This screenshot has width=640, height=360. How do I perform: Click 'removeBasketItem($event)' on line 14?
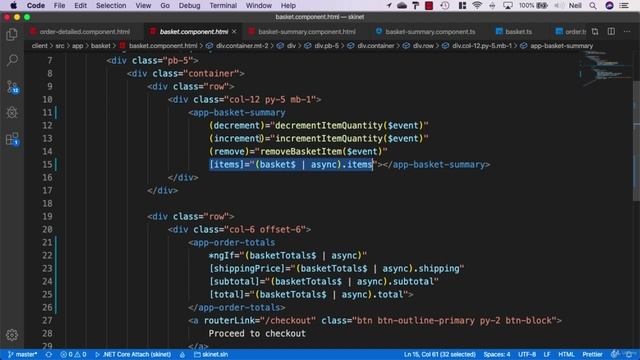click(x=321, y=151)
